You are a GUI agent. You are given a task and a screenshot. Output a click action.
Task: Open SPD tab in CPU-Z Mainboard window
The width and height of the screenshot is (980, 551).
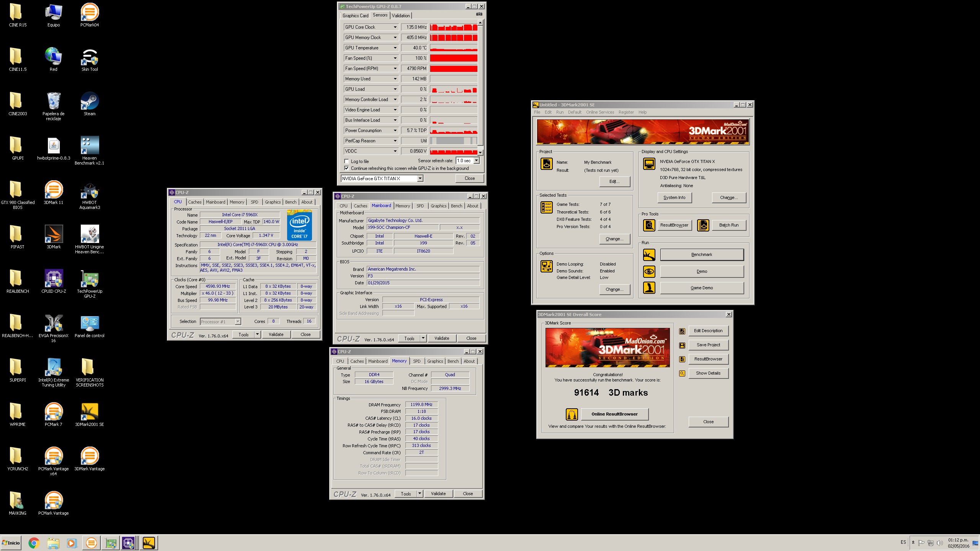420,206
